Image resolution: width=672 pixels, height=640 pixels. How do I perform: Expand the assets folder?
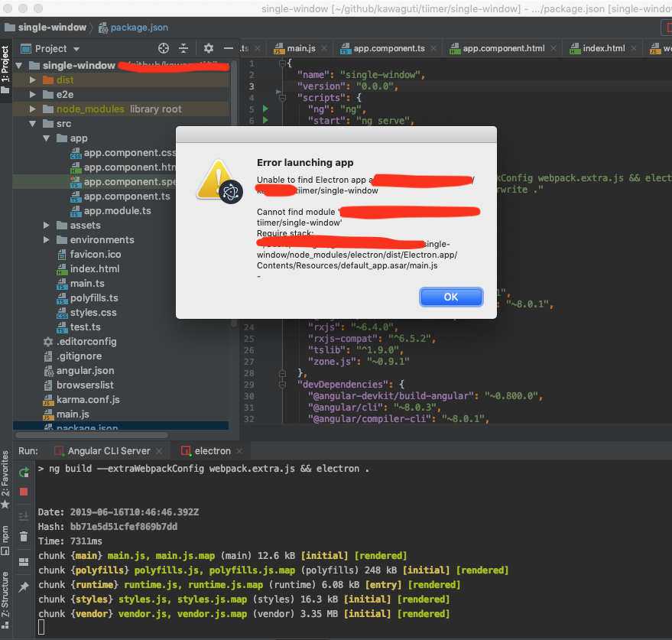click(47, 225)
